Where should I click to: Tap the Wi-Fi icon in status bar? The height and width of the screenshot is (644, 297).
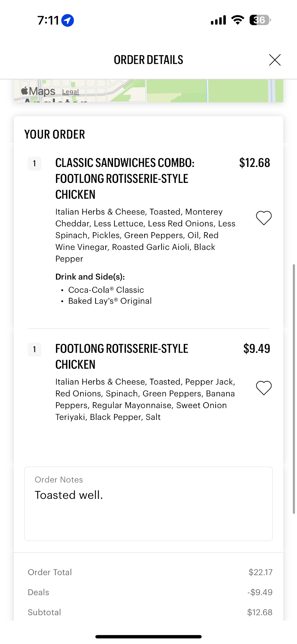click(238, 20)
